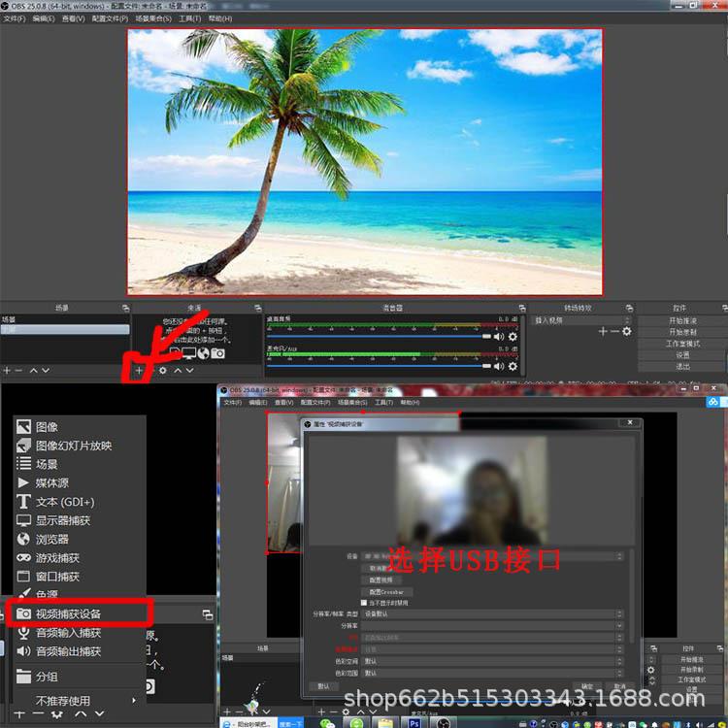Click the plus button to add a source
Screen dimensions: 728x728
(x=140, y=370)
